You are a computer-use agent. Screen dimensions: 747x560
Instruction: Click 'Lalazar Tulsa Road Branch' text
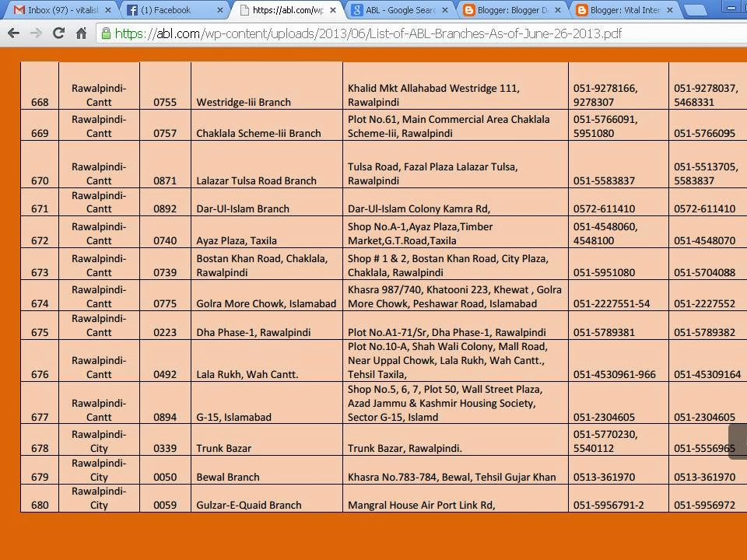256,180
